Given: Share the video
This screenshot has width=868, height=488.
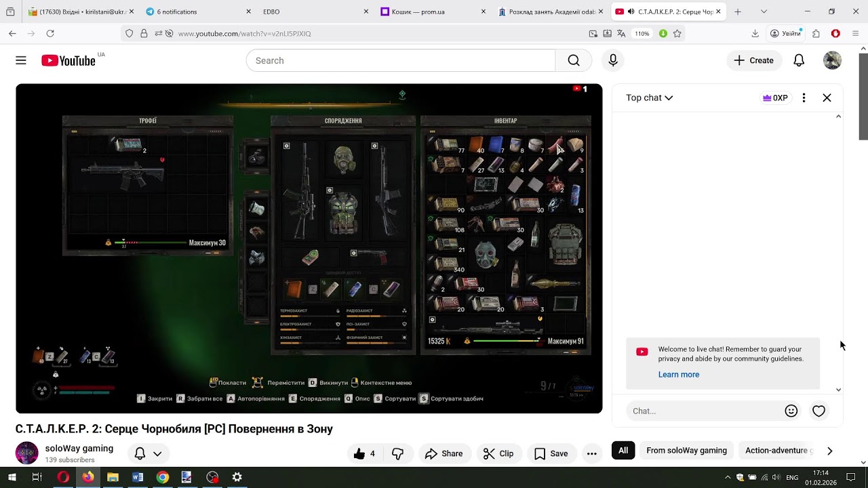Looking at the screenshot, I should coord(443,453).
